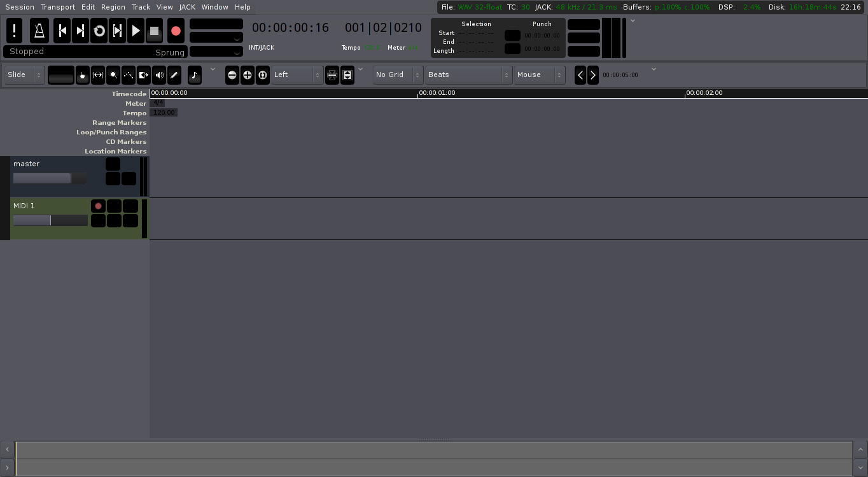Viewport: 868px width, 477px height.
Task: Select the zoom magnifier tool
Action: point(113,75)
